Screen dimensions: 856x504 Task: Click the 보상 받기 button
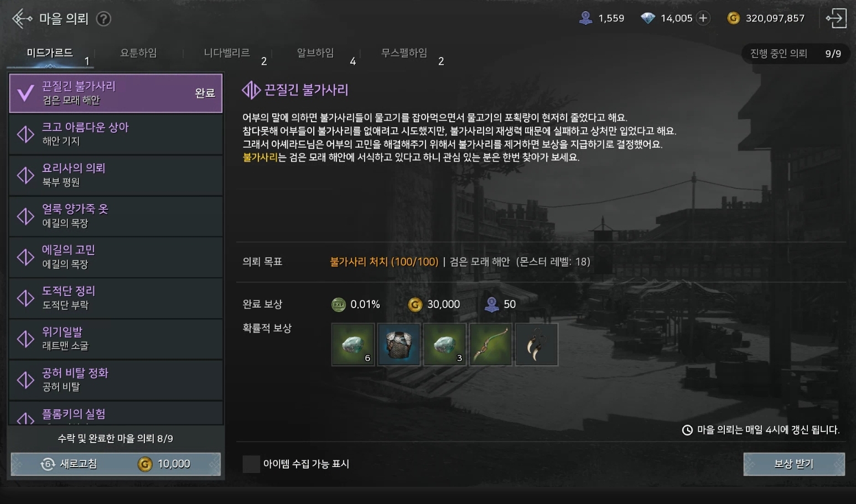click(x=794, y=464)
